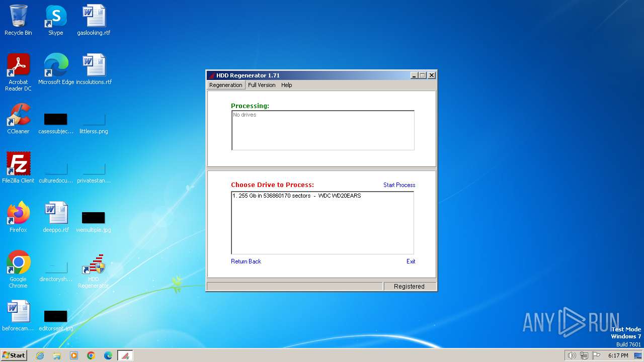This screenshot has width=644, height=362.
Task: Click HDD Regenerator title bar icon
Action: [x=212, y=75]
